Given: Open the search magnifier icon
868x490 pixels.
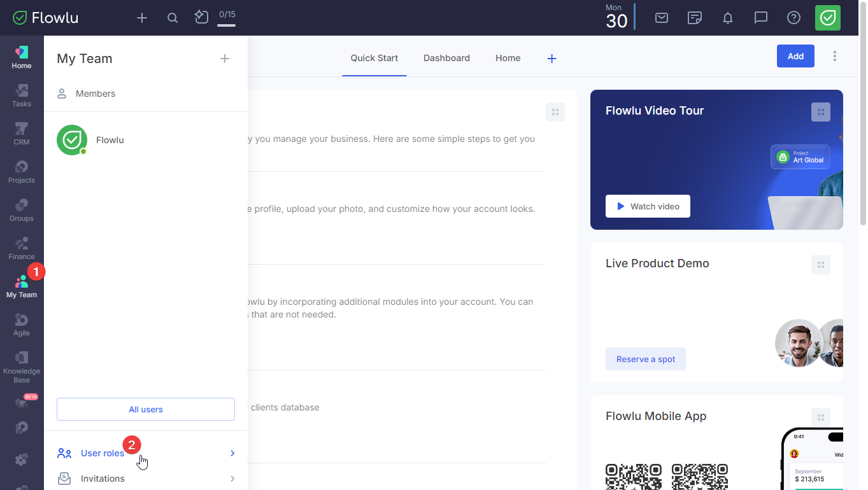Looking at the screenshot, I should (173, 18).
